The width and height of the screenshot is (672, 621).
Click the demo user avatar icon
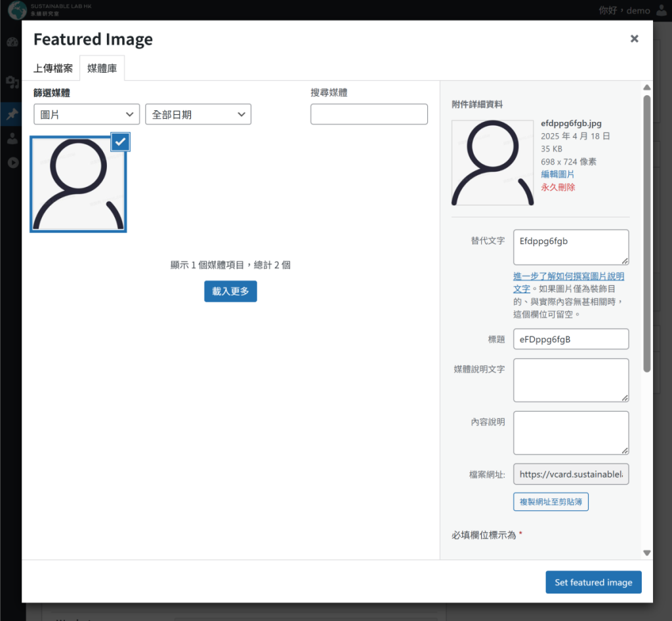661,10
